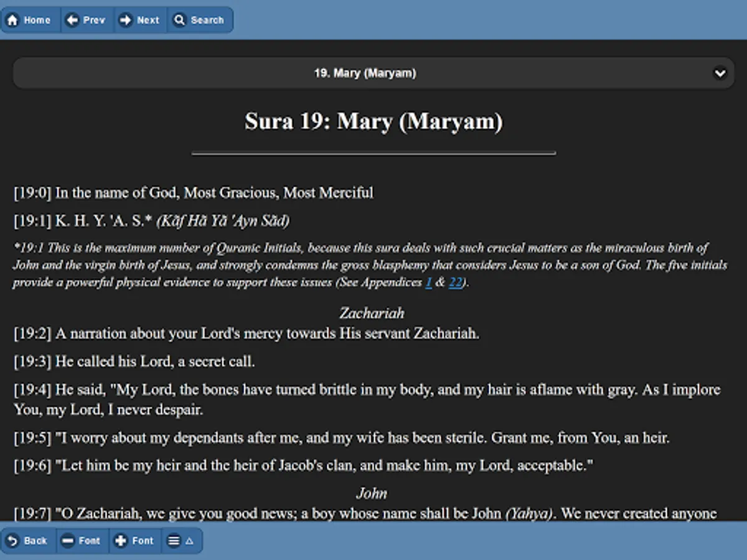
Task: Open Appendix 22 link
Action: tap(455, 282)
